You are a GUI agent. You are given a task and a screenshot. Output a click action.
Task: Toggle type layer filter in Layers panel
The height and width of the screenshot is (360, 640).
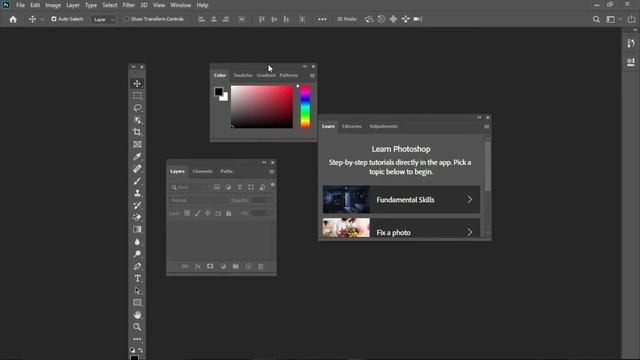[240, 187]
